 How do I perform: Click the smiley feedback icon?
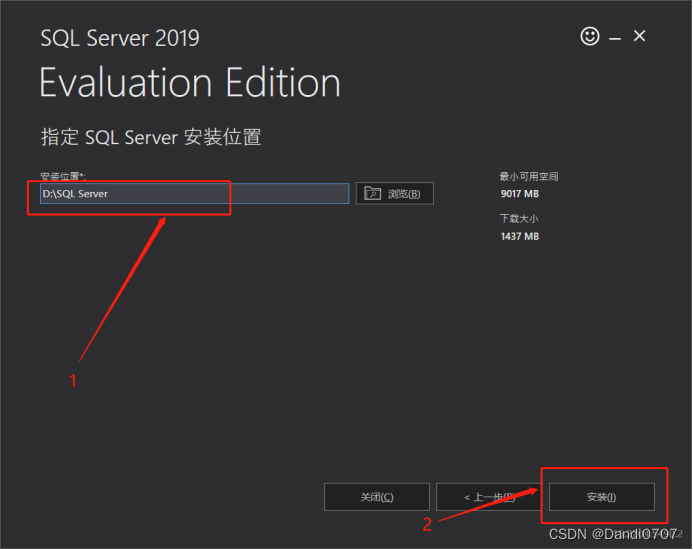[x=590, y=36]
